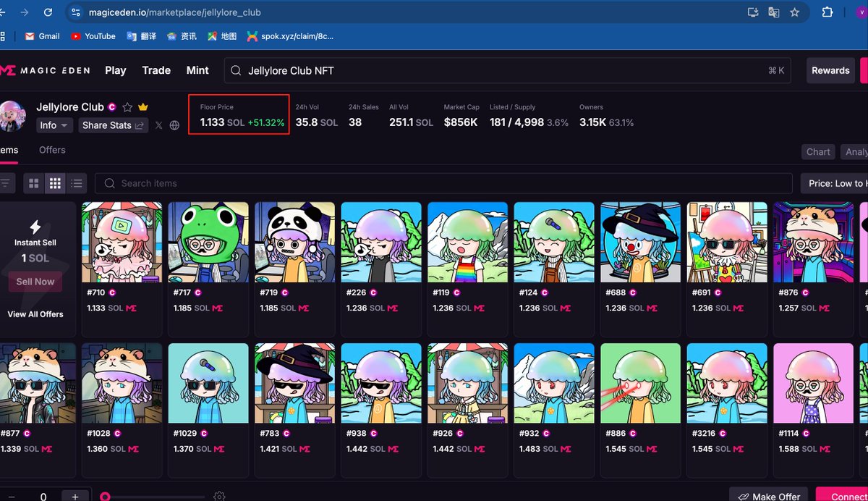Select list view layout
Viewport: 868px width, 501px height.
click(x=77, y=184)
